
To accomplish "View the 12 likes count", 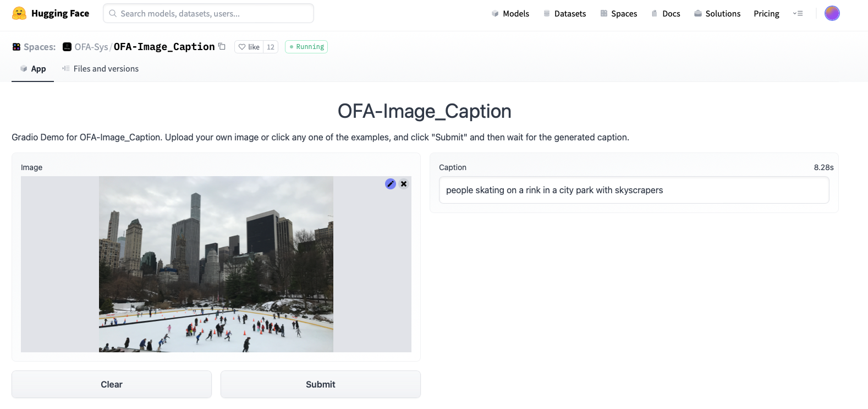I will pyautogui.click(x=271, y=47).
